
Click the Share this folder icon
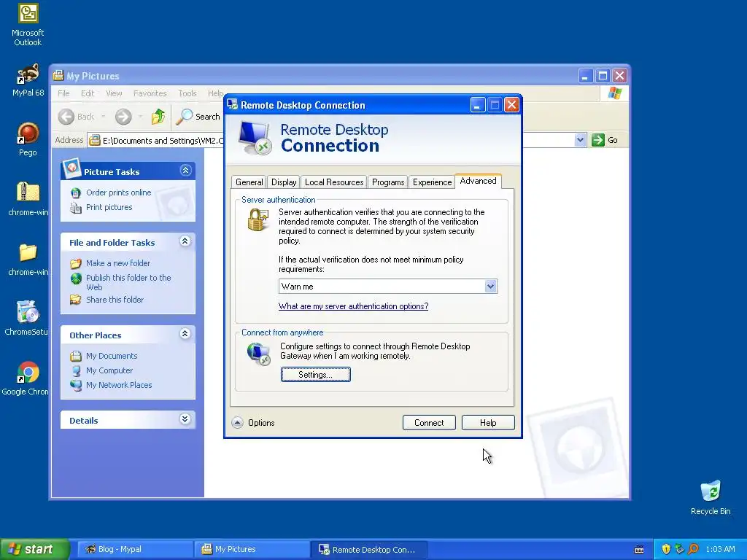pos(76,300)
